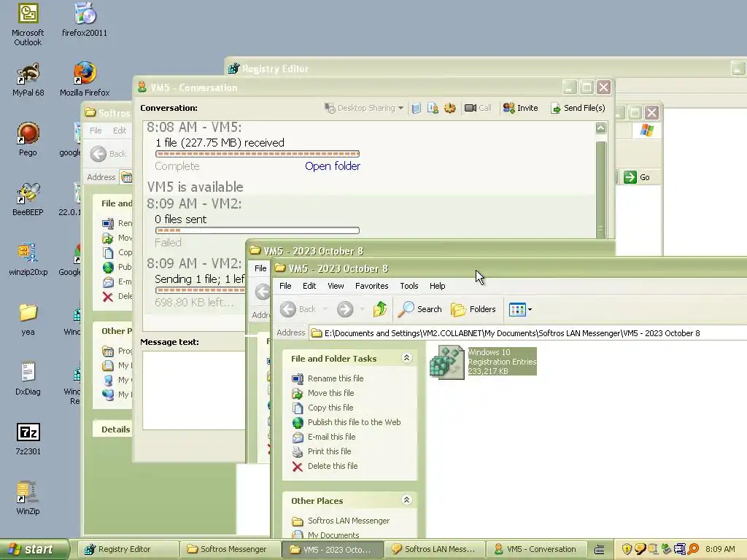Collapse the File and Folder Tasks panel
Image resolution: width=747 pixels, height=560 pixels.
click(x=406, y=357)
